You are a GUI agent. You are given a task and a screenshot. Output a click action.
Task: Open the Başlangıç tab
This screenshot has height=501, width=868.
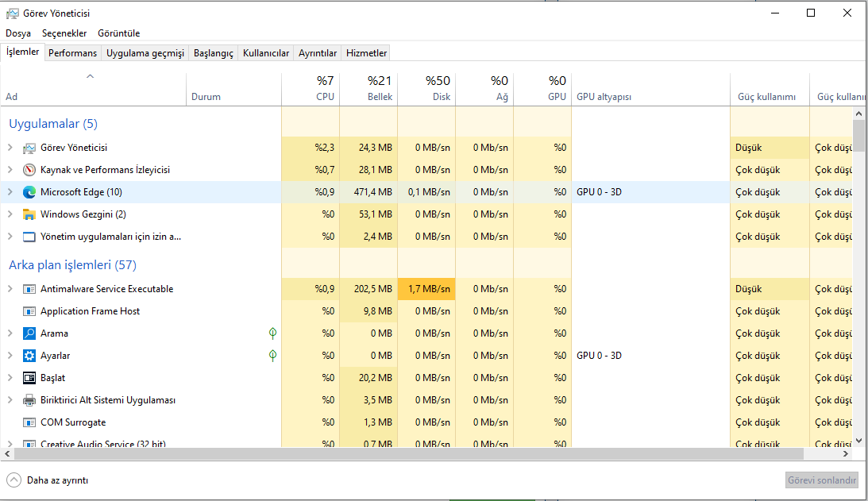coord(214,53)
